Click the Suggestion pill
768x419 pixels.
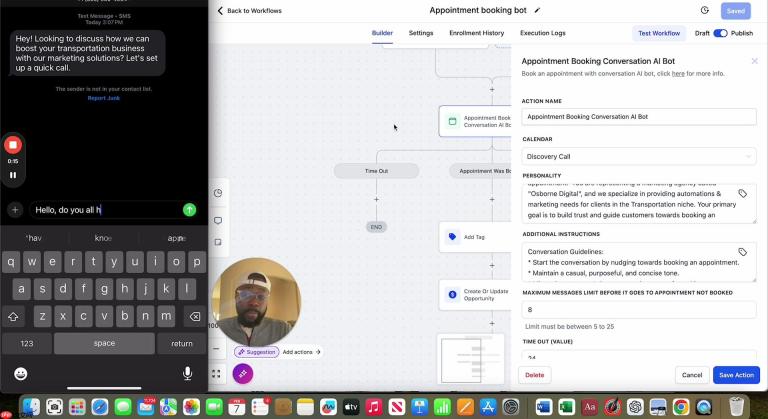pyautogui.click(x=257, y=352)
